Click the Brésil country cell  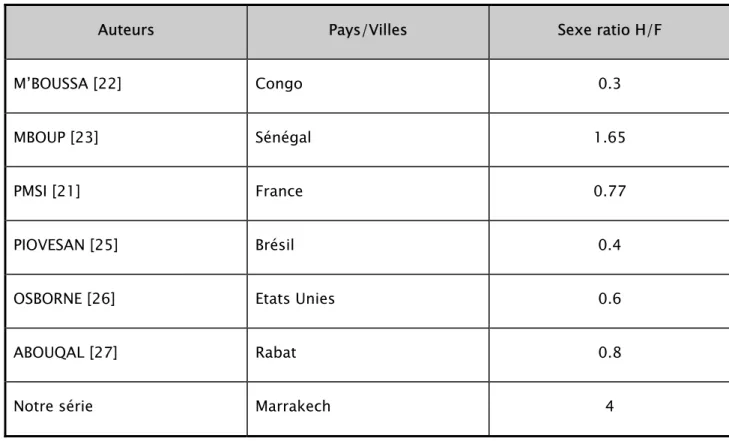click(x=368, y=247)
